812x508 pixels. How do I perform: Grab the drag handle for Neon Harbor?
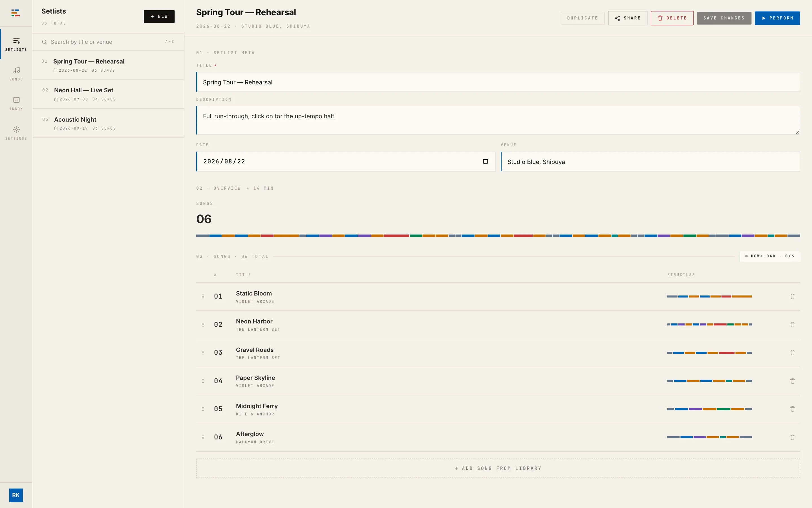[203, 325]
